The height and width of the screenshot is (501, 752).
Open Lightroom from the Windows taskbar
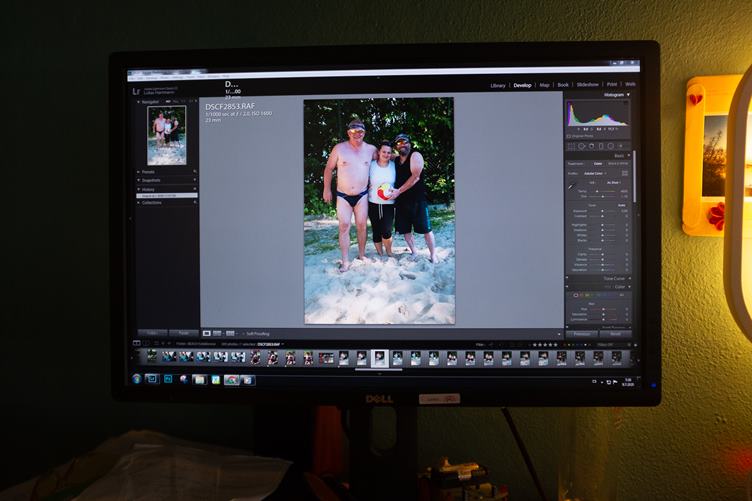152,379
